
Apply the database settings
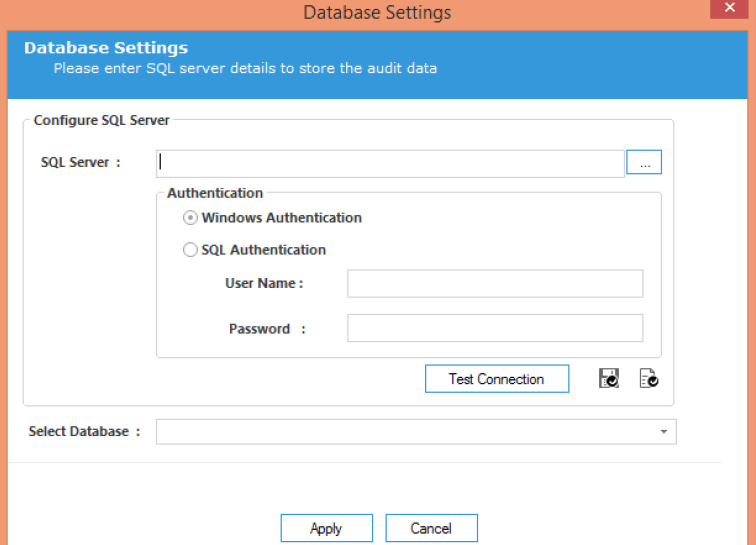tap(327, 528)
